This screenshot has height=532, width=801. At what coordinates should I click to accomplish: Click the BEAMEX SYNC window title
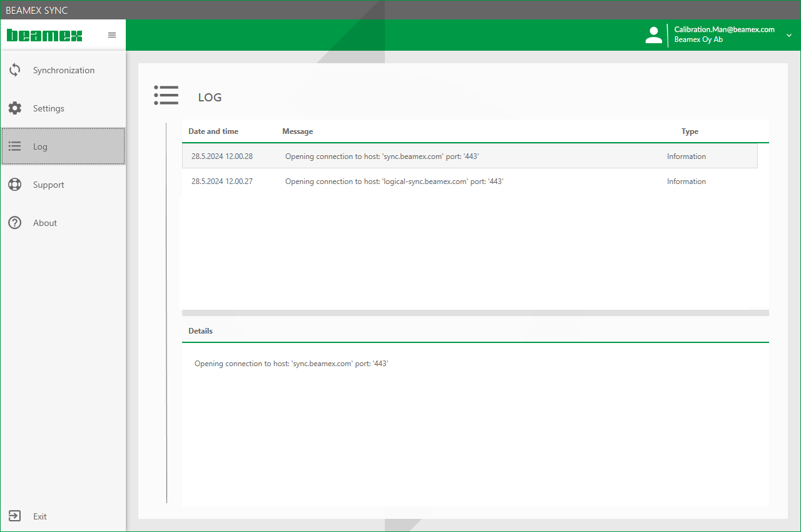coord(36,11)
